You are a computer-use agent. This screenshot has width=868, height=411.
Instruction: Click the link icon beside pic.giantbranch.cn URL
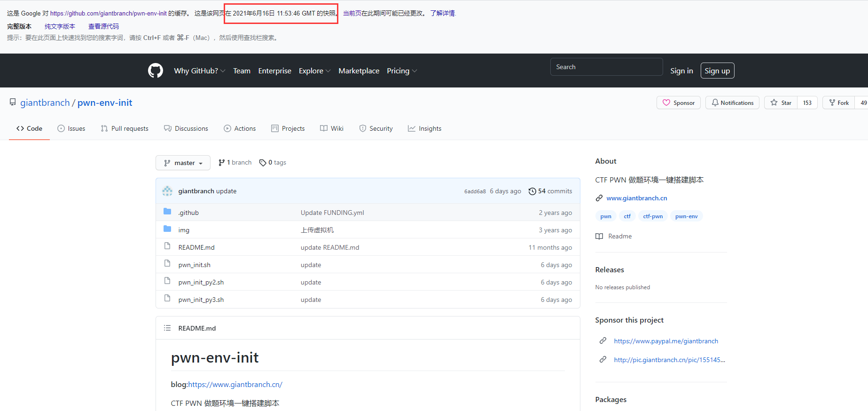(x=603, y=359)
